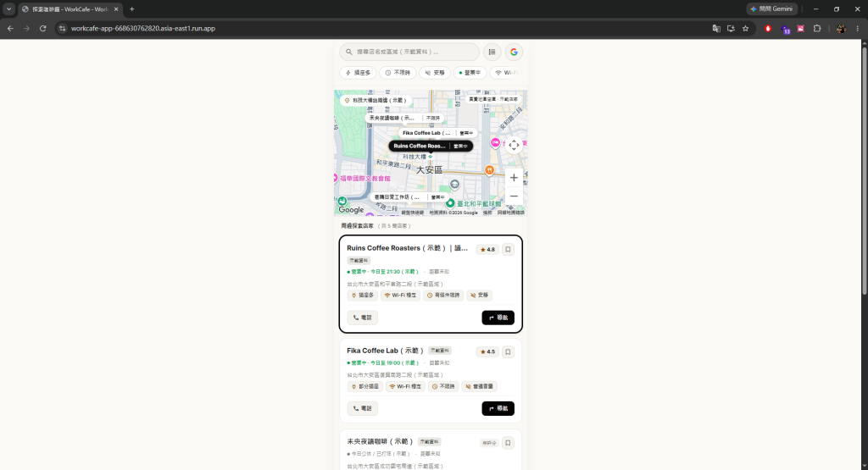The height and width of the screenshot is (470, 868).
Task: Select the 未央夜讀咖啡 map marker
Action: tap(404, 118)
